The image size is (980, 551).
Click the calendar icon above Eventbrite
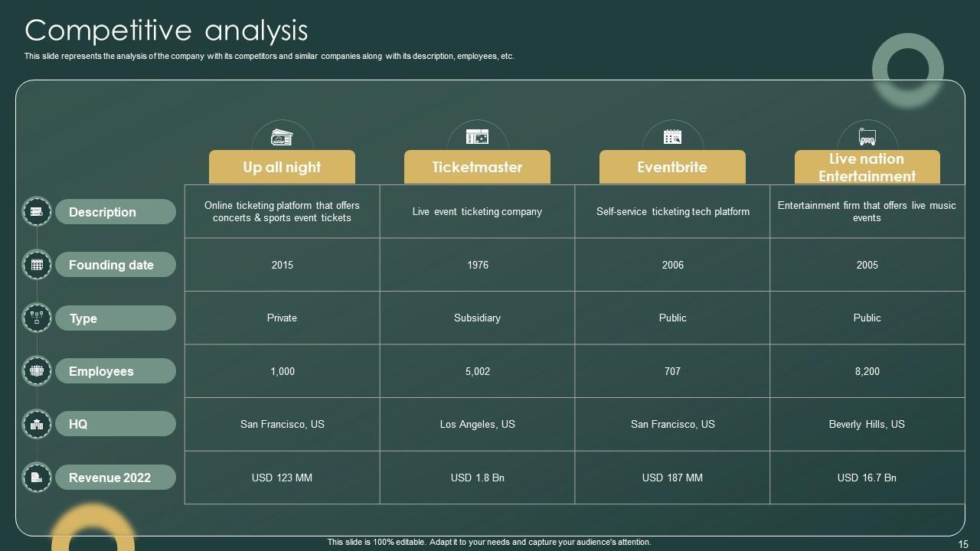pos(672,137)
